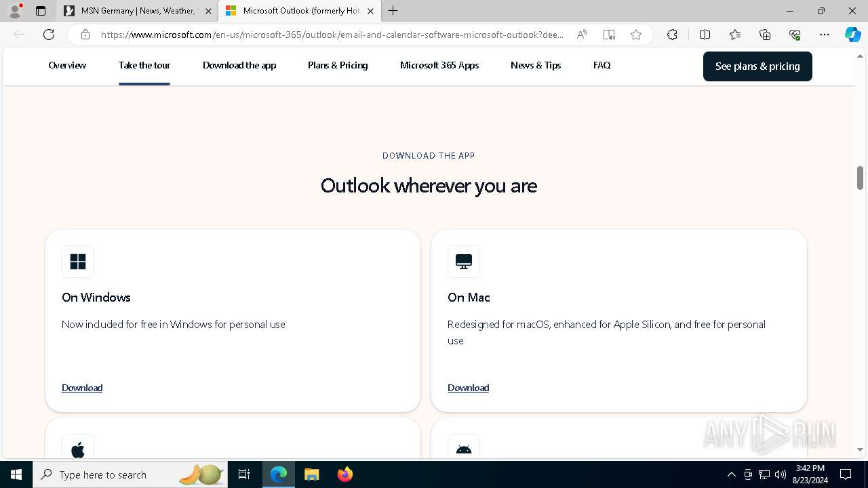Open Extensions puzzle icon
Screen dimensions: 868x488
click(672, 35)
